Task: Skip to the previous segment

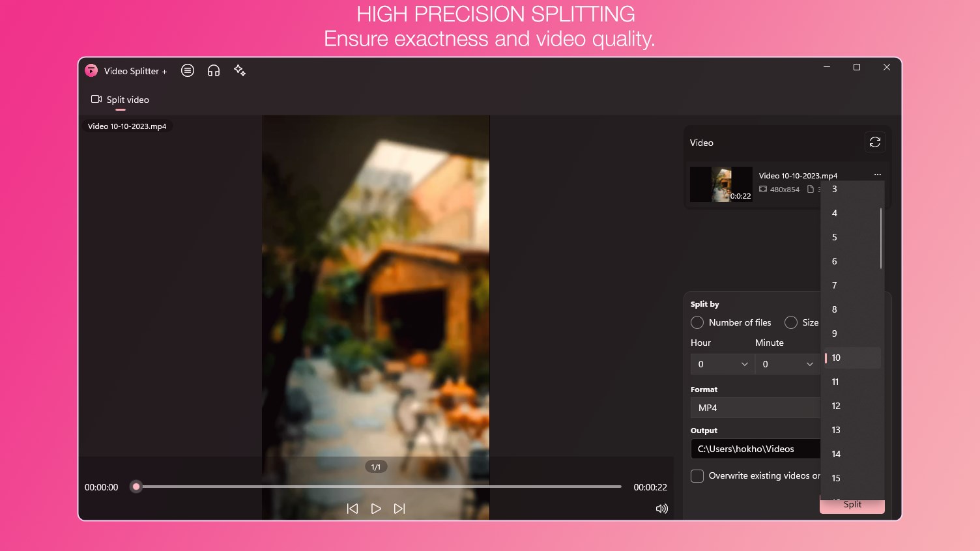Action: pos(353,509)
